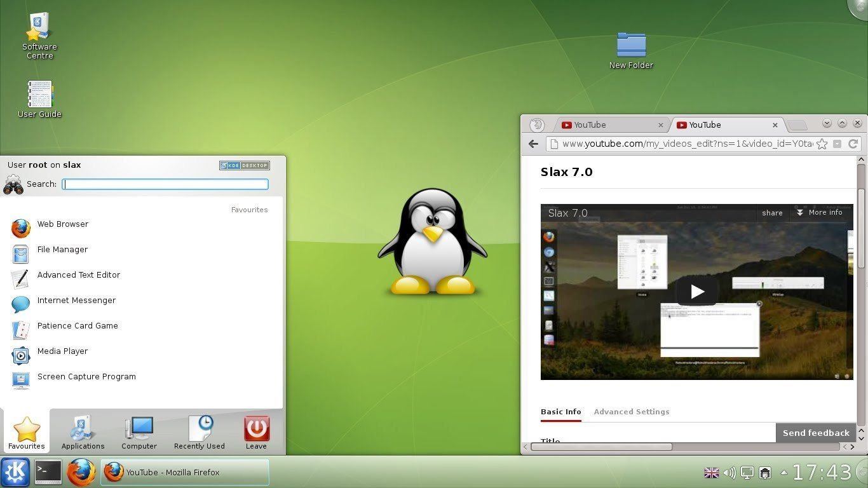Open the volume control in tray
Viewport: 868px width, 488px height.
[729, 473]
